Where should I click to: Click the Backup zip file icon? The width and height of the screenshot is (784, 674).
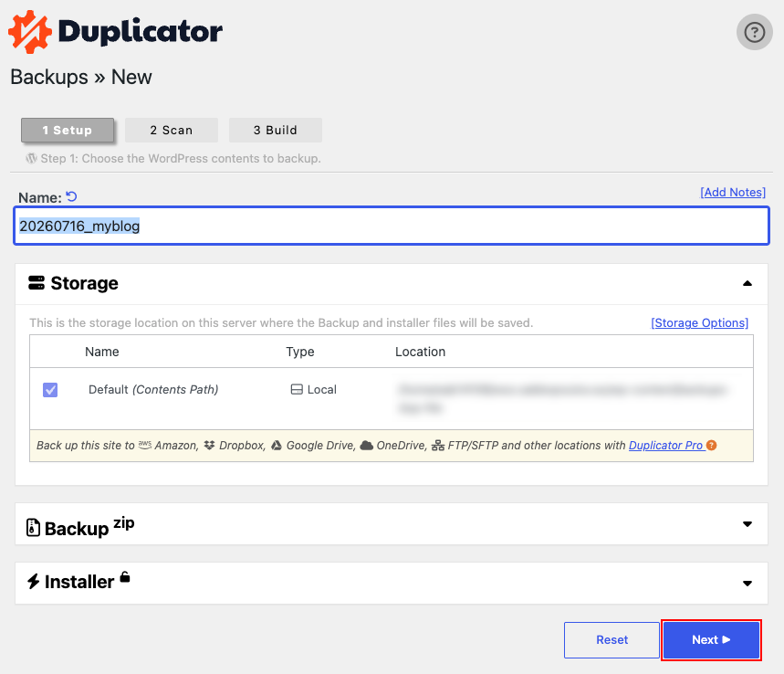pos(33,527)
